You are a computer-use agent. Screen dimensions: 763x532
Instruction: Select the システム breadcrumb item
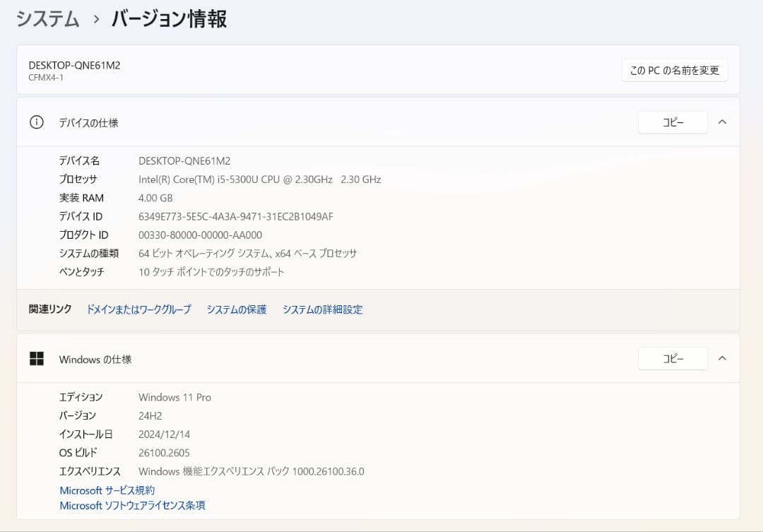point(46,19)
